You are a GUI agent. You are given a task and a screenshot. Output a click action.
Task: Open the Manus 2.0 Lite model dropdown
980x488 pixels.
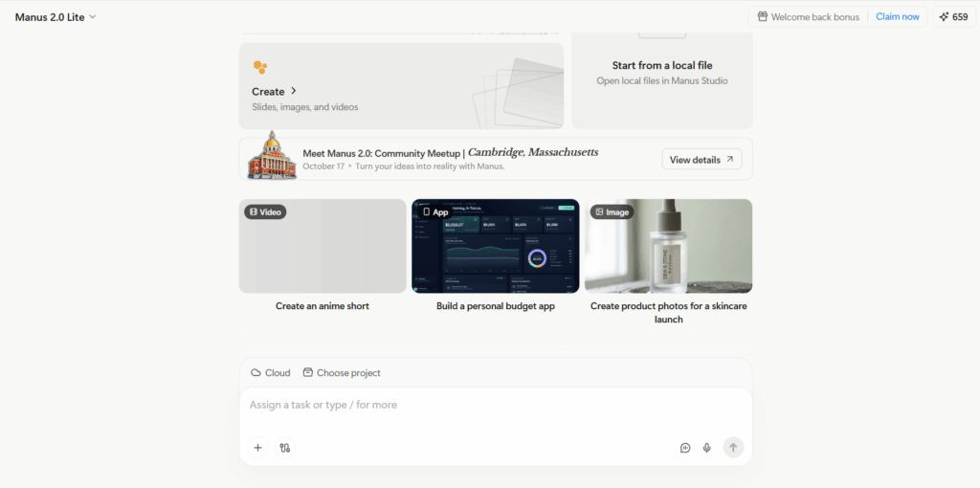click(56, 17)
